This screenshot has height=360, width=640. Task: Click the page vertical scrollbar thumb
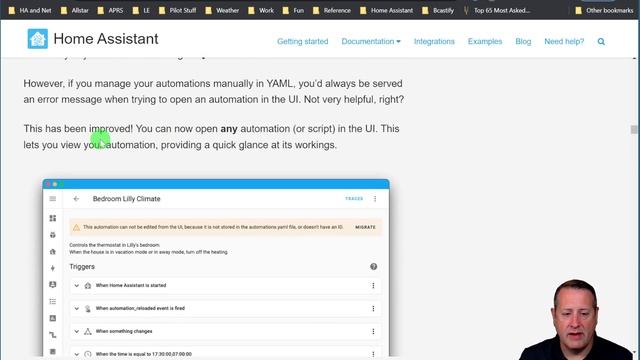[634, 129]
